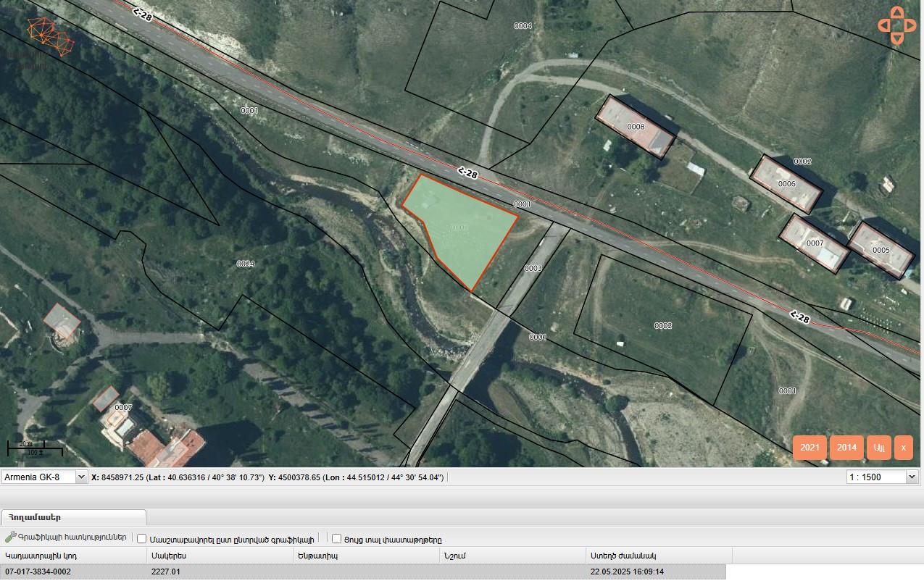This screenshot has width=924, height=586.
Task: Sort by Կադաստրային կոդ column header
Action: (x=73, y=556)
